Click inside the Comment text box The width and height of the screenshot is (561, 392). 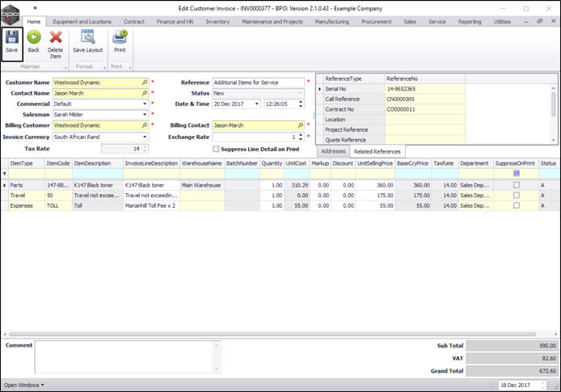click(x=127, y=358)
